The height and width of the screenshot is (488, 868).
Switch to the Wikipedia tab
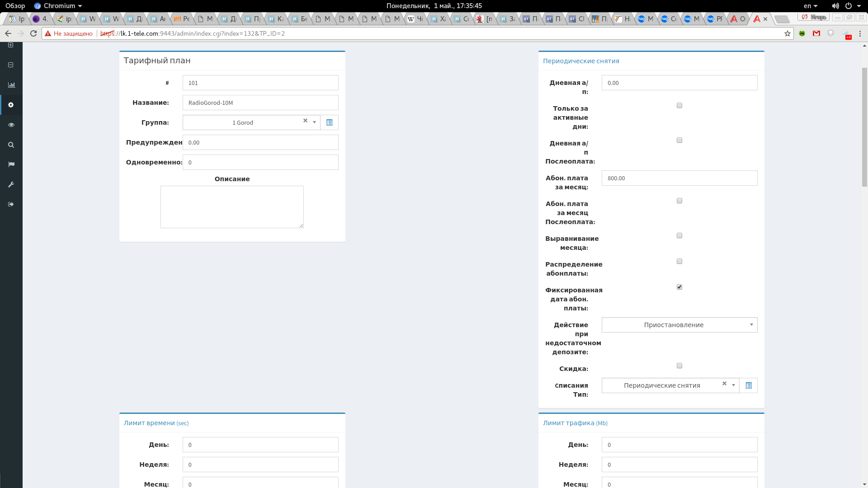click(415, 19)
